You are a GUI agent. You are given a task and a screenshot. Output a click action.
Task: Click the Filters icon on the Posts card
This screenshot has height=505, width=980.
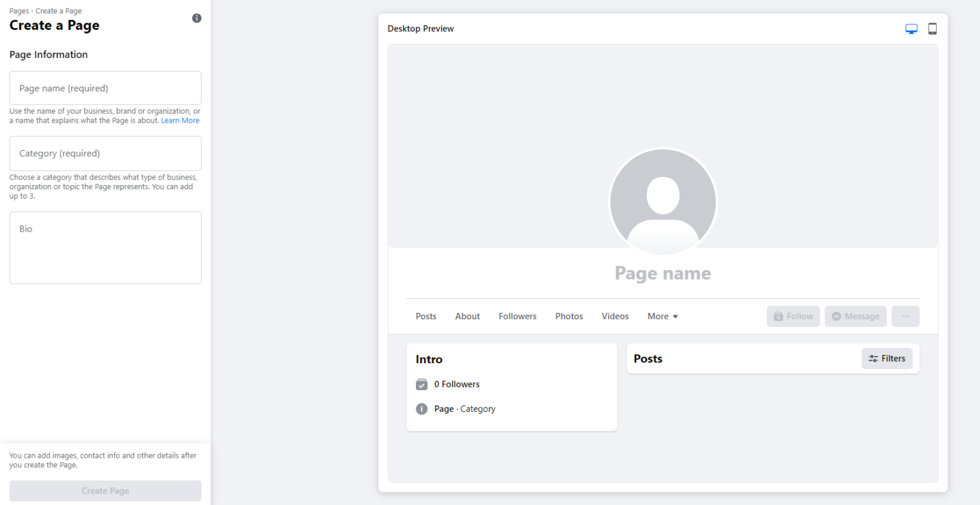873,358
